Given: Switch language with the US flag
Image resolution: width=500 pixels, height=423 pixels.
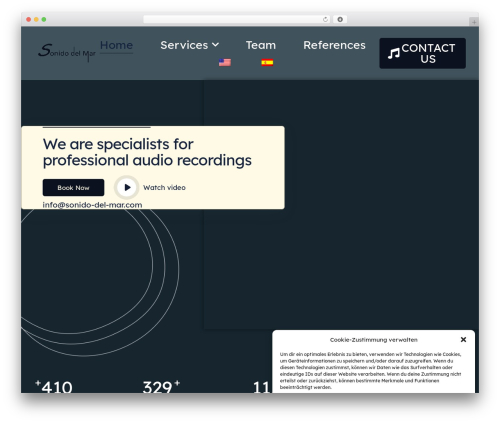Looking at the screenshot, I should point(225,62).
